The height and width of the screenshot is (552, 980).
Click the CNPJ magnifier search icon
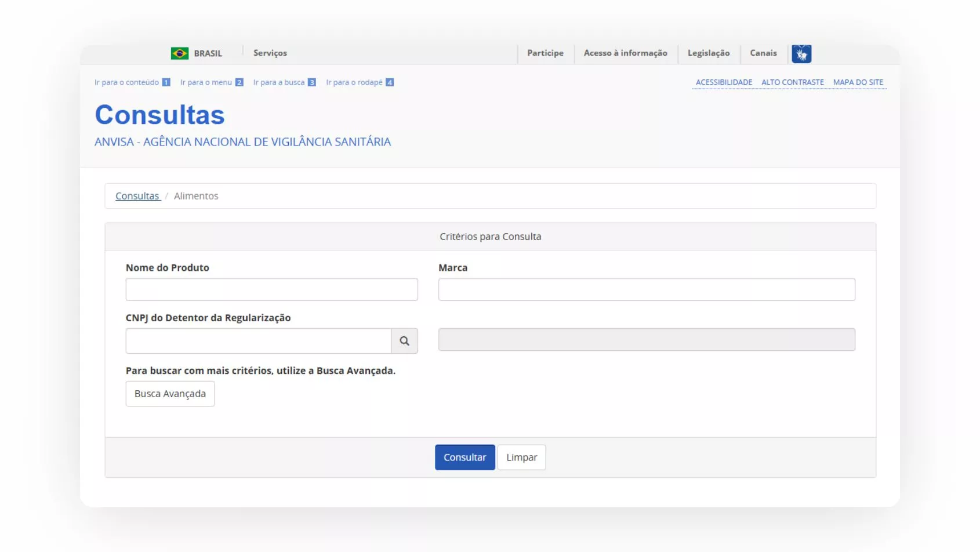[x=405, y=341]
